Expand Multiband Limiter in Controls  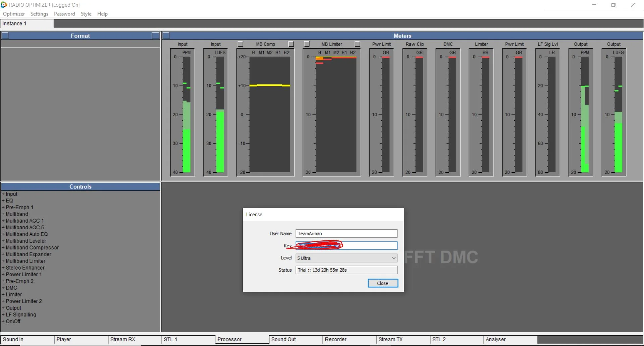click(23, 261)
